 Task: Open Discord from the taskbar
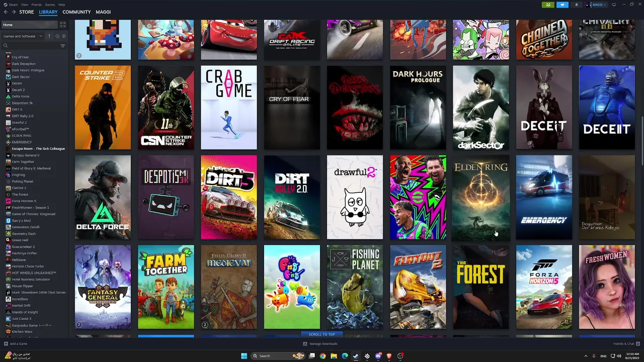click(x=378, y=356)
